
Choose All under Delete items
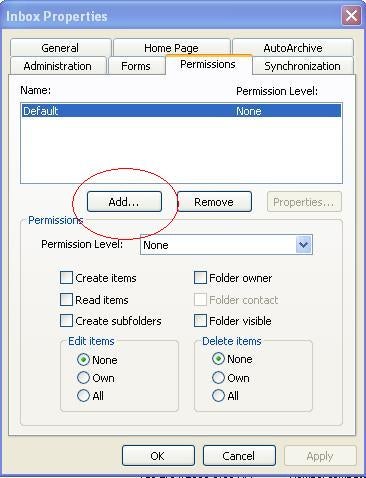(218, 396)
